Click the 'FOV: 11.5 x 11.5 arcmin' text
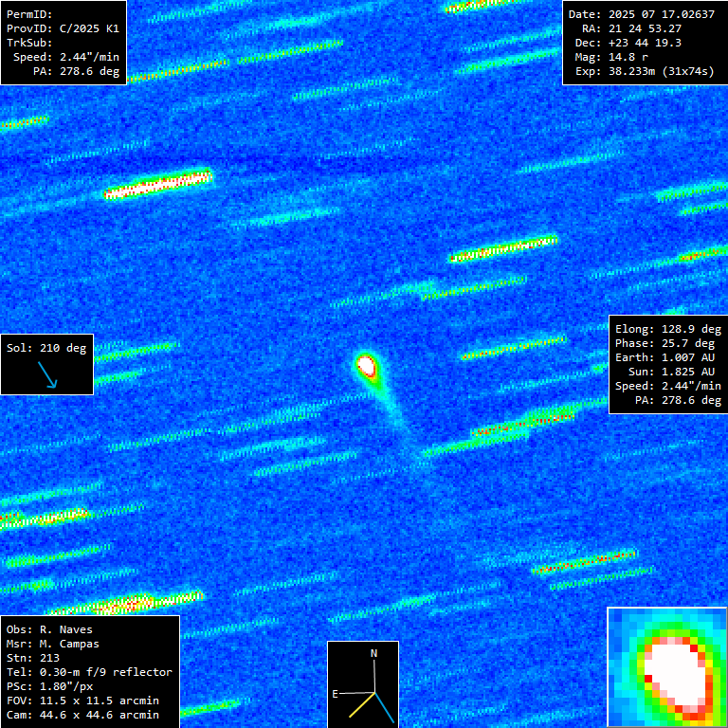728x728 pixels. pyautogui.click(x=82, y=701)
